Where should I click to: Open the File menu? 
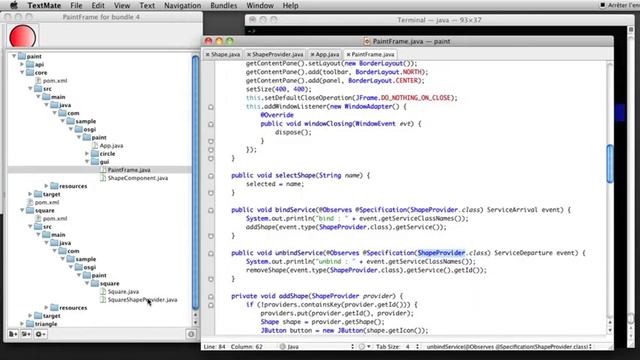[76, 5]
